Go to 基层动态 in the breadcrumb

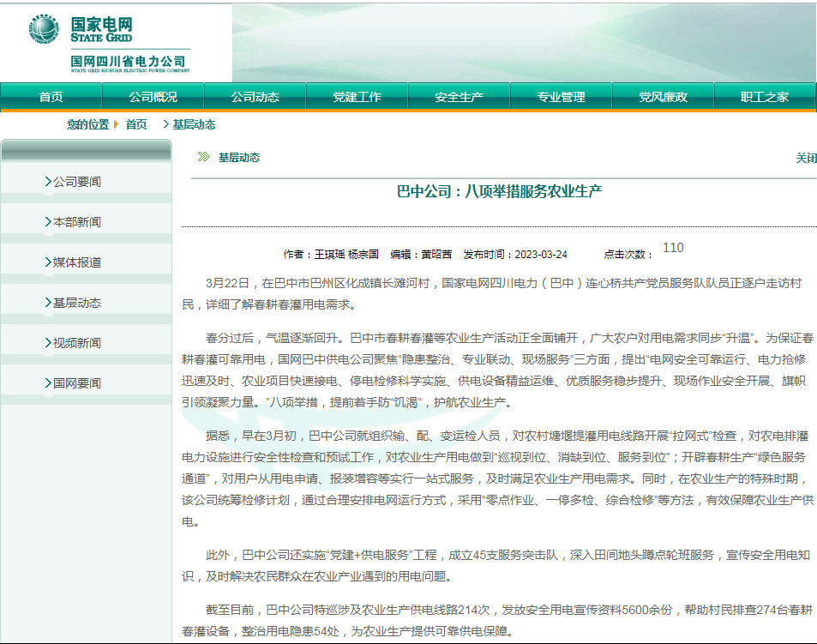tap(194, 124)
